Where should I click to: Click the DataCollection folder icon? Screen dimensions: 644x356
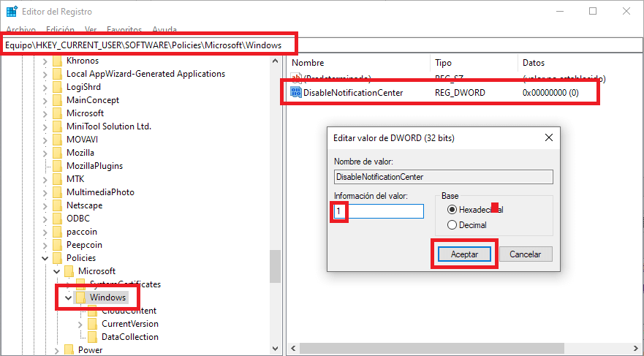[x=93, y=337]
